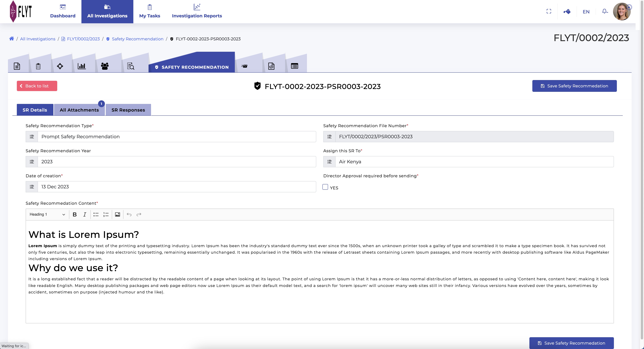Switch to SR Responses tab
The width and height of the screenshot is (644, 349).
(x=128, y=110)
